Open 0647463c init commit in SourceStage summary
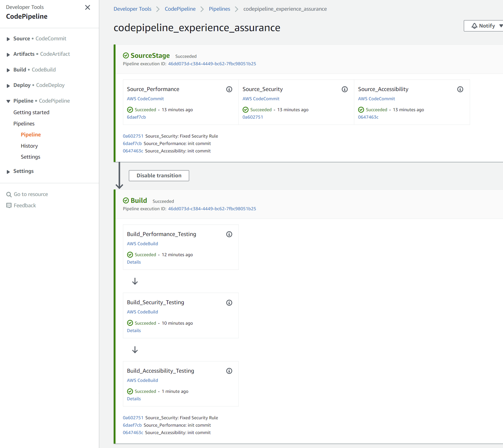Viewport: 503px width, 448px height. 133,151
